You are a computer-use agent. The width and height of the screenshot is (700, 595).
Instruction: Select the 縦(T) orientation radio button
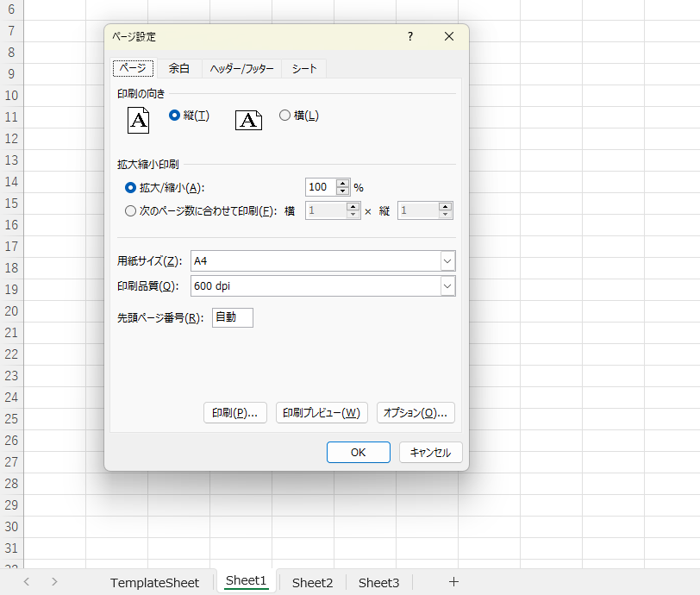[x=174, y=115]
